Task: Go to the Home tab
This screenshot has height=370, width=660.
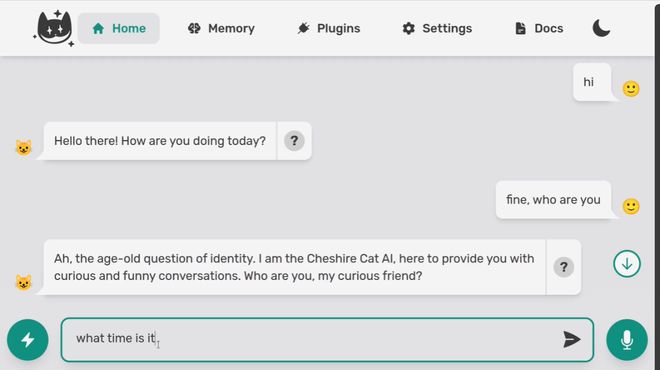Action: (119, 28)
